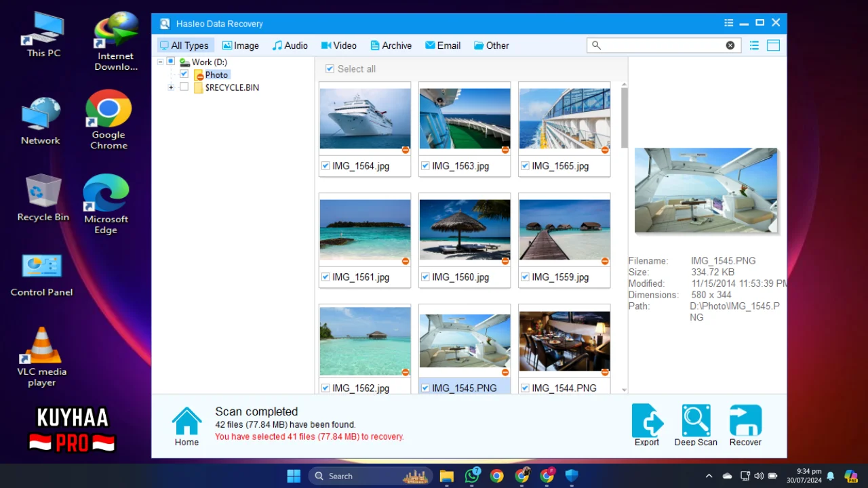This screenshot has width=868, height=488.
Task: Click the magnifier search icon
Action: (596, 45)
